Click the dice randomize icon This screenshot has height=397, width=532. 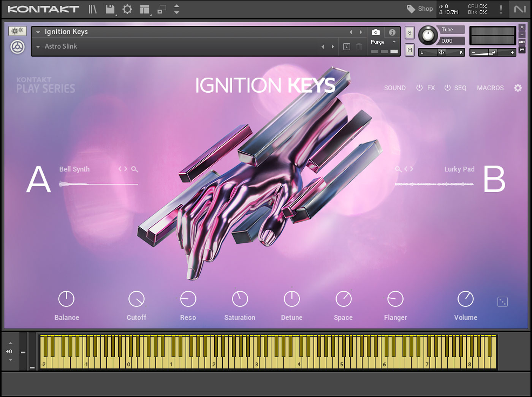[502, 302]
